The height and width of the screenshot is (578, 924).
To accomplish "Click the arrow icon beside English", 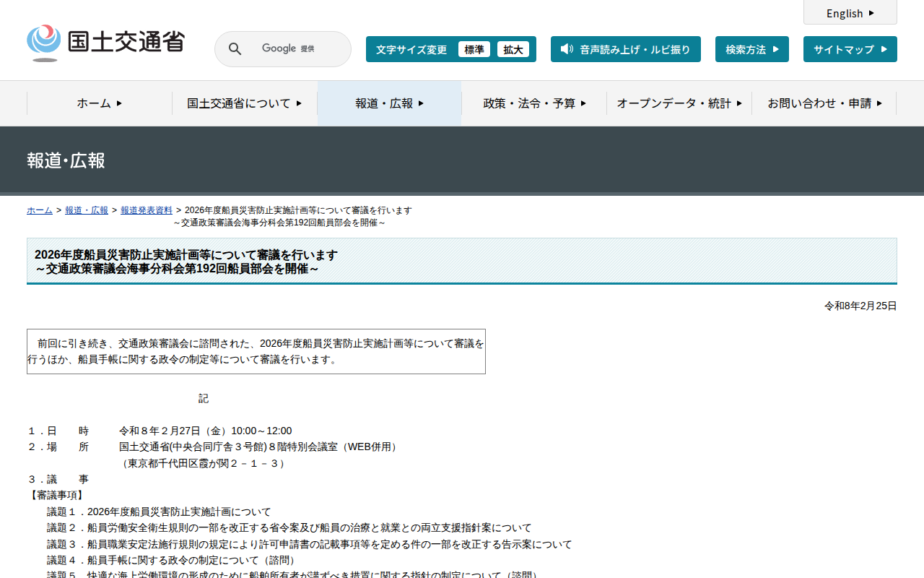I will 871,13.
